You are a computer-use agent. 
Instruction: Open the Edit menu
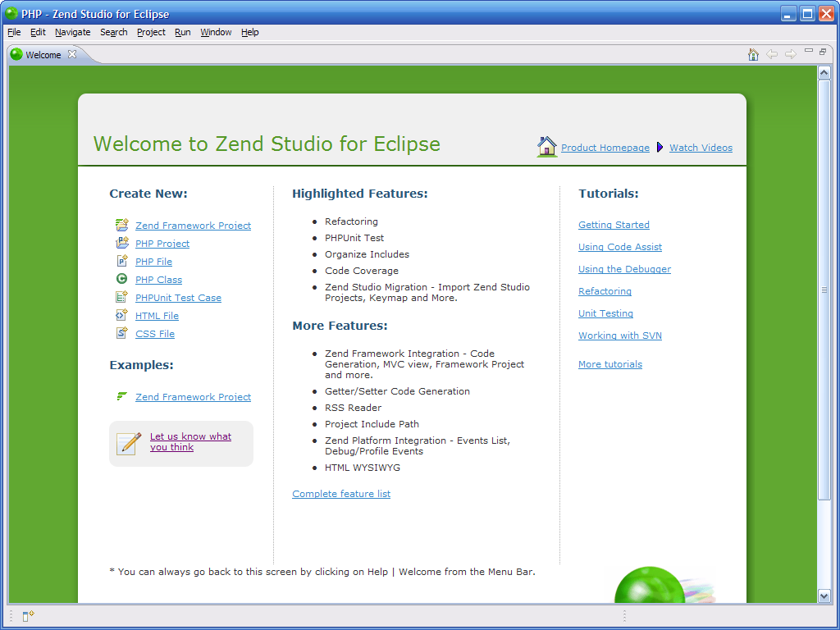pyautogui.click(x=38, y=32)
